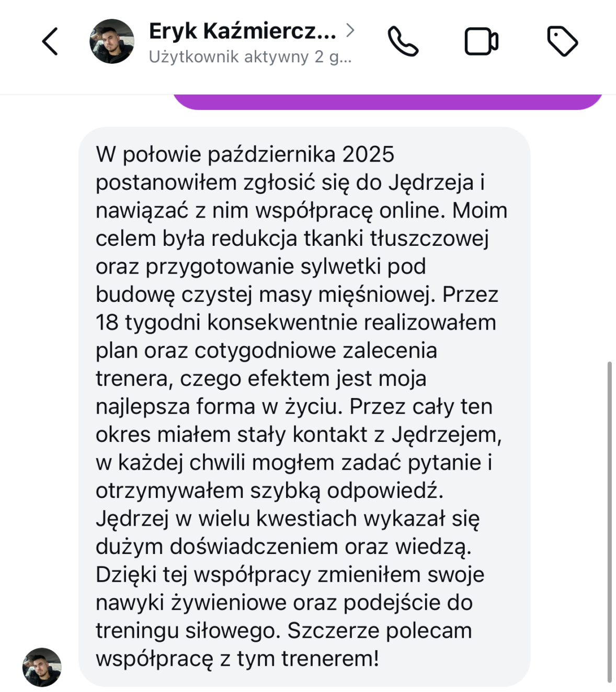Click the small sender avatar beside message
The image size is (616, 692).
click(x=42, y=667)
